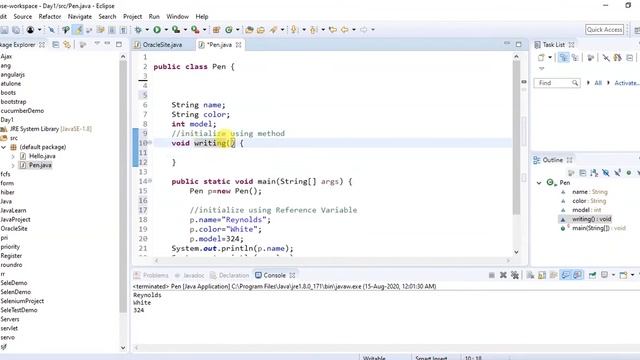This screenshot has height=360, width=640.
Task: Click Sort alphabetically icon in Outline toolbar
Action: click(x=594, y=173)
